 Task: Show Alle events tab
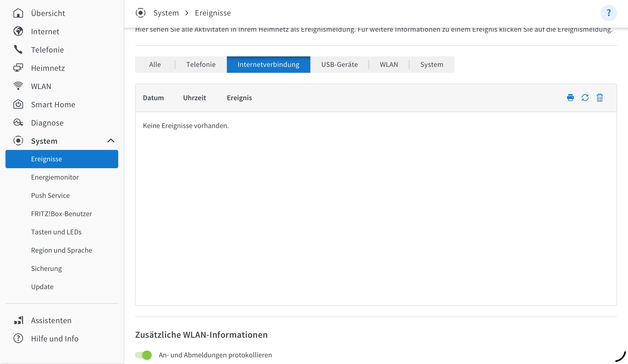155,65
